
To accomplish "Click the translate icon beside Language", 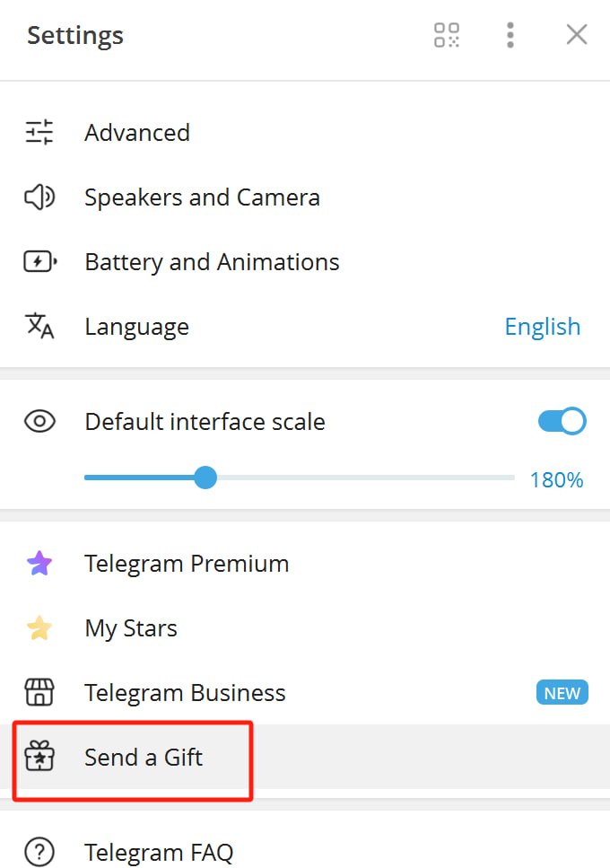I will [x=39, y=326].
